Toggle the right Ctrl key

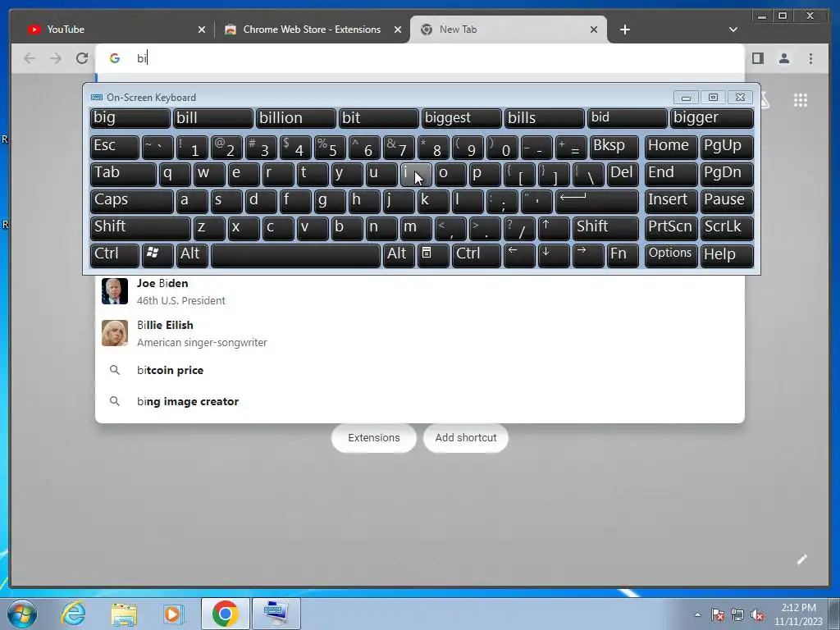tap(477, 256)
